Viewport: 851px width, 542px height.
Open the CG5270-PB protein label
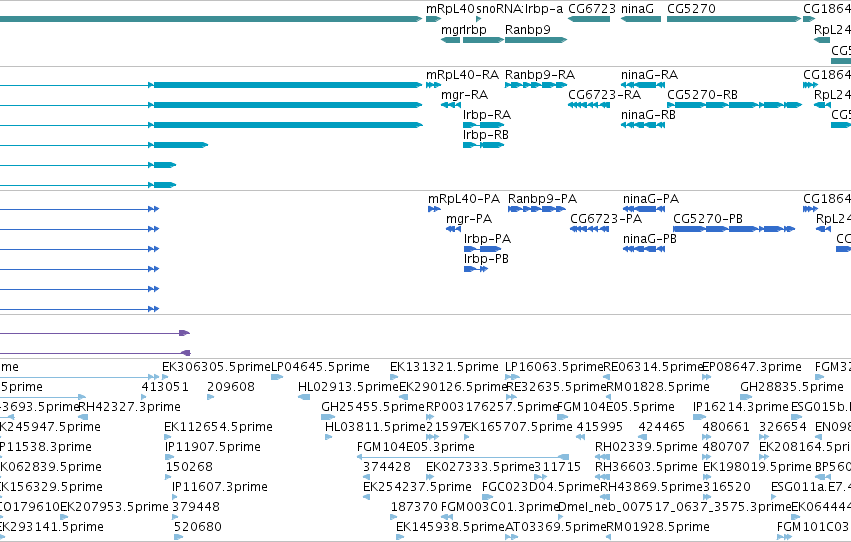tap(708, 219)
